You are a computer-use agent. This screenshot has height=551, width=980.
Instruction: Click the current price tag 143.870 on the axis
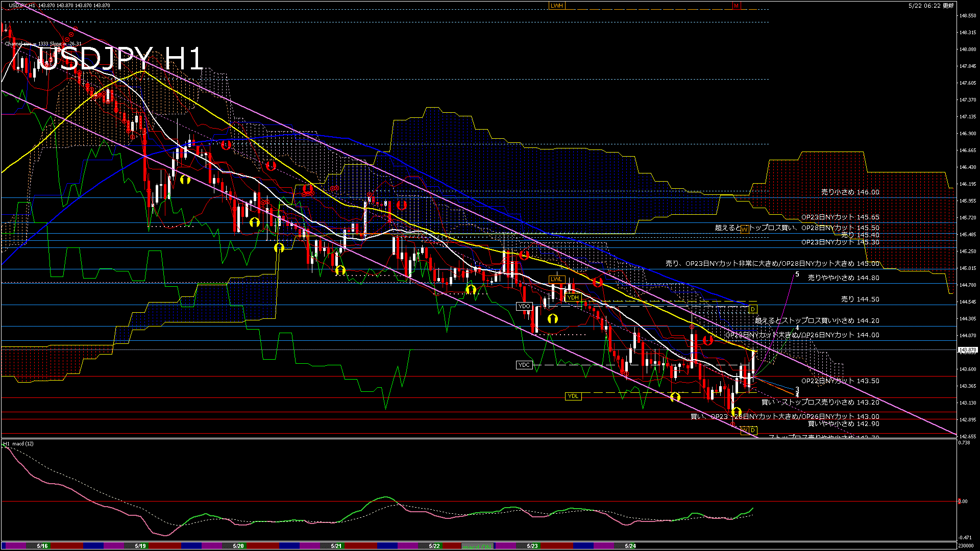tap(968, 350)
